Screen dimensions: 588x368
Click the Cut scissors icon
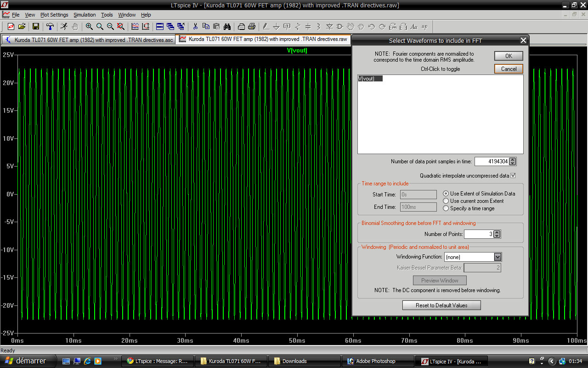pyautogui.click(x=195, y=27)
